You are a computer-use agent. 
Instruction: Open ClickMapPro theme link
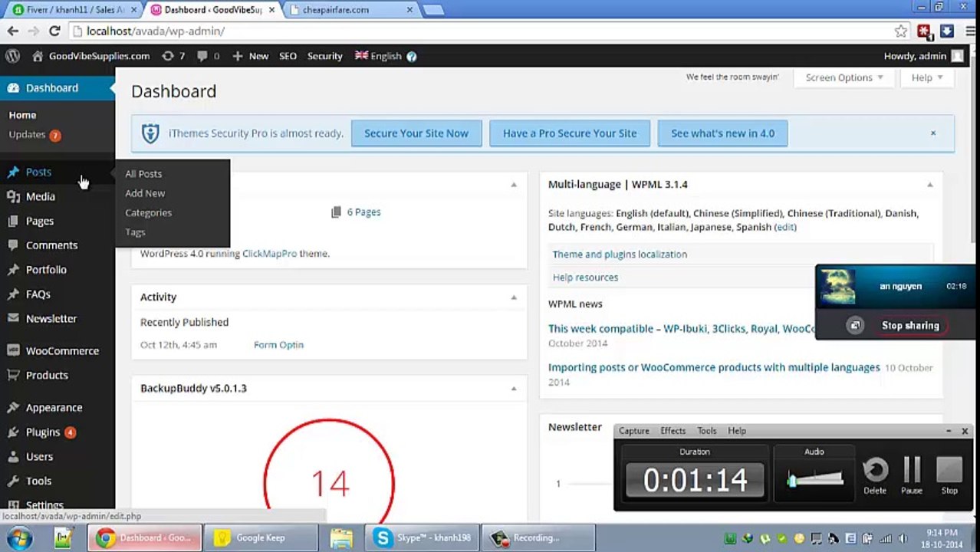269,254
